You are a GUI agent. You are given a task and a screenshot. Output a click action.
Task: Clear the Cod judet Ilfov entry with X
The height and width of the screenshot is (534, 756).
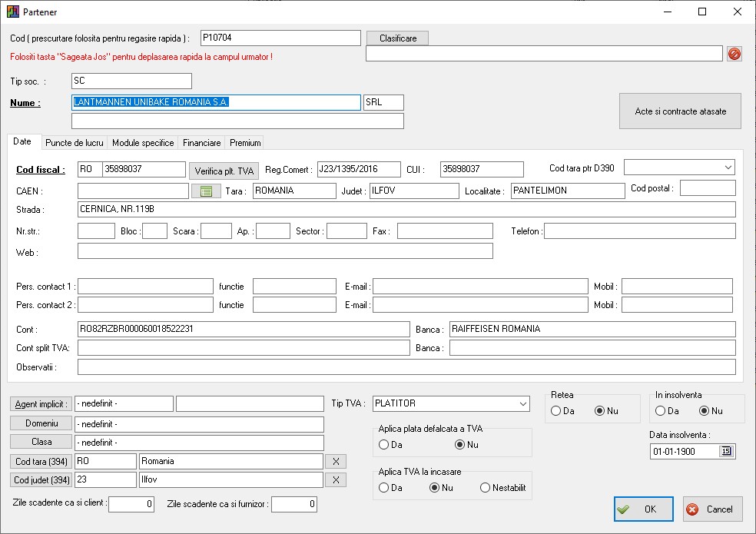[x=335, y=480]
